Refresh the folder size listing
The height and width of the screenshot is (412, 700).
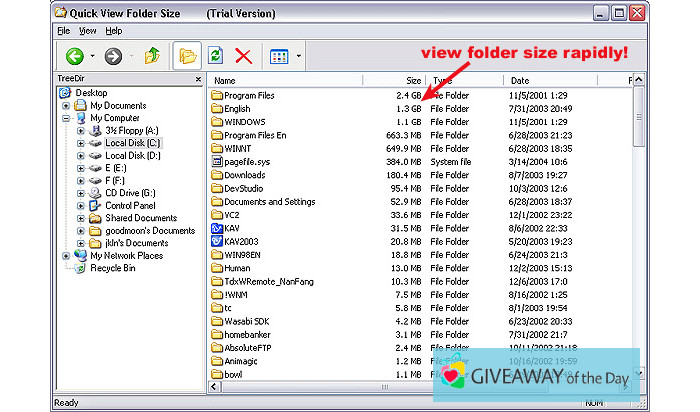pos(214,55)
